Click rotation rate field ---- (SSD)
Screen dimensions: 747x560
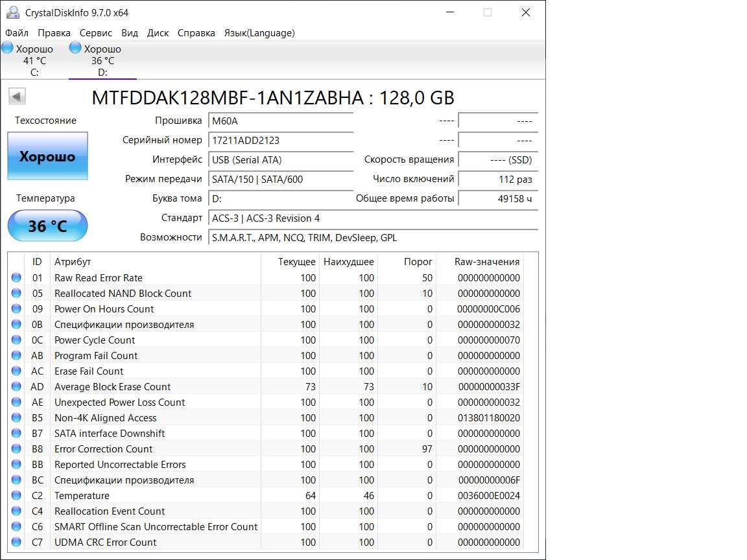498,160
